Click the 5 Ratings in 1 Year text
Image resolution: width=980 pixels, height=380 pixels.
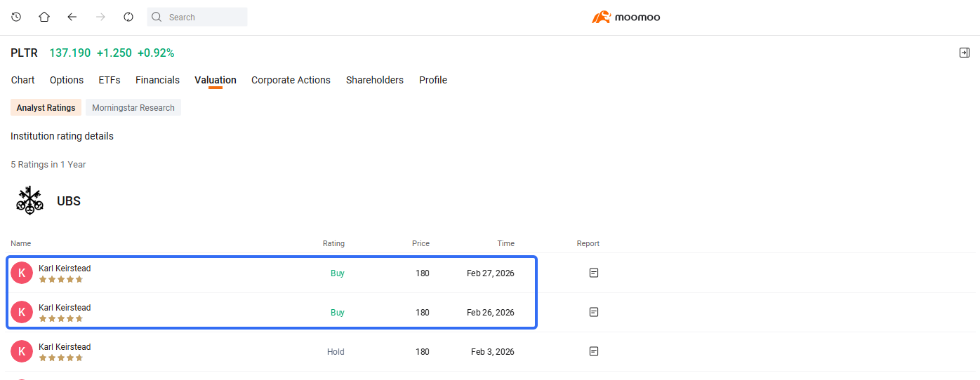[48, 165]
